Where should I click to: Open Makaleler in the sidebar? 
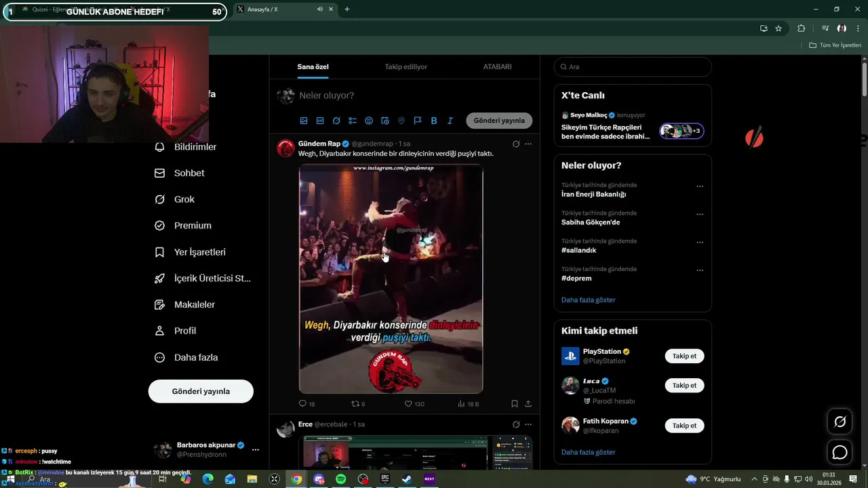[185, 305]
